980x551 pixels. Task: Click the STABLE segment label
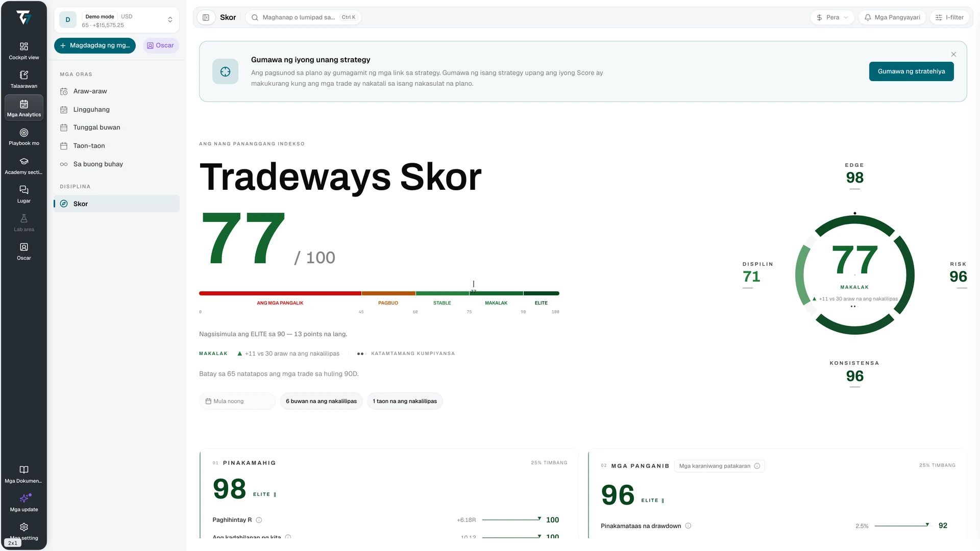click(442, 303)
